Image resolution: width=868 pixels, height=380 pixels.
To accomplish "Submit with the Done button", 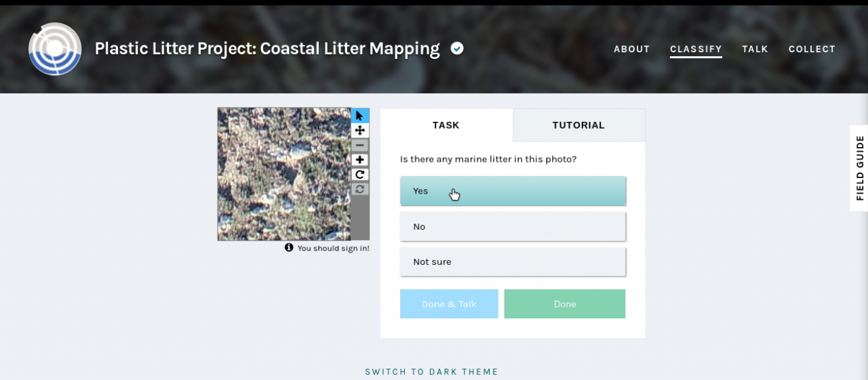I will pos(565,304).
